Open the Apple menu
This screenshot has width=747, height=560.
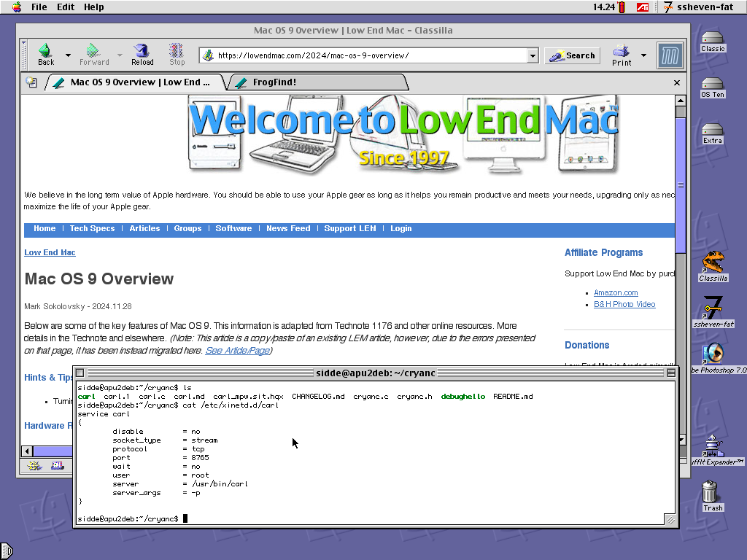coord(17,7)
